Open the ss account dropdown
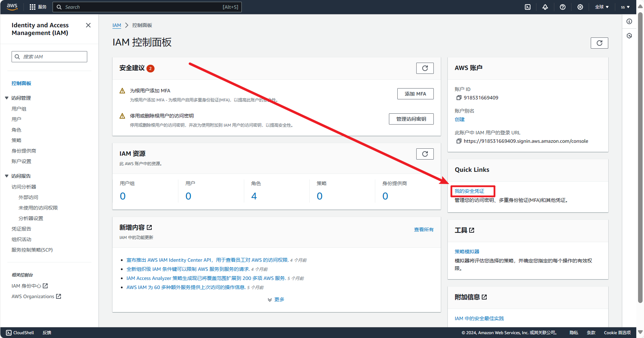This screenshot has height=338, width=644. point(625,7)
